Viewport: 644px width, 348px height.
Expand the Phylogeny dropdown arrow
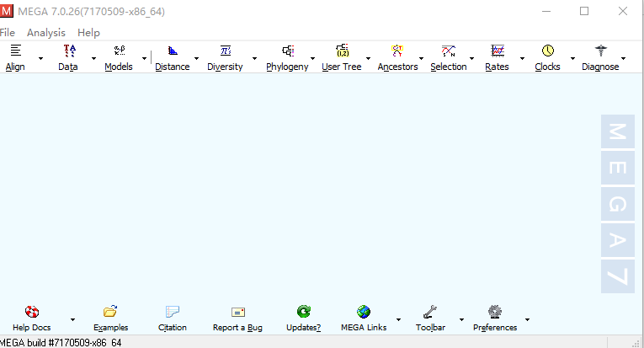coord(312,58)
